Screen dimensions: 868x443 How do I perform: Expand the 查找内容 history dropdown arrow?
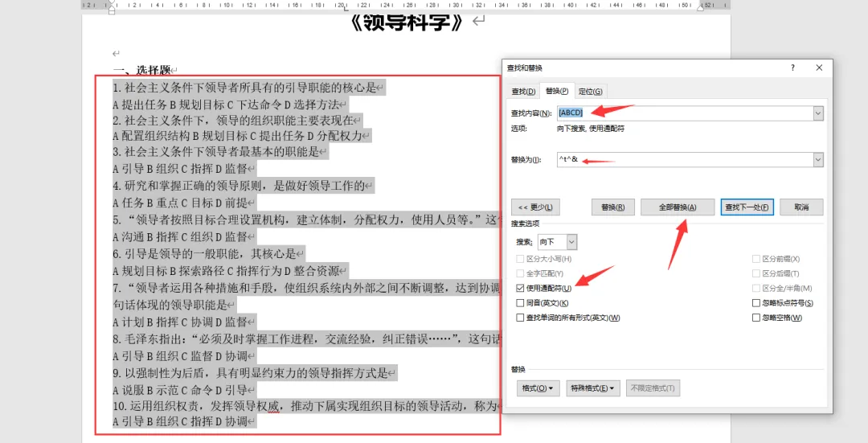[x=818, y=113]
